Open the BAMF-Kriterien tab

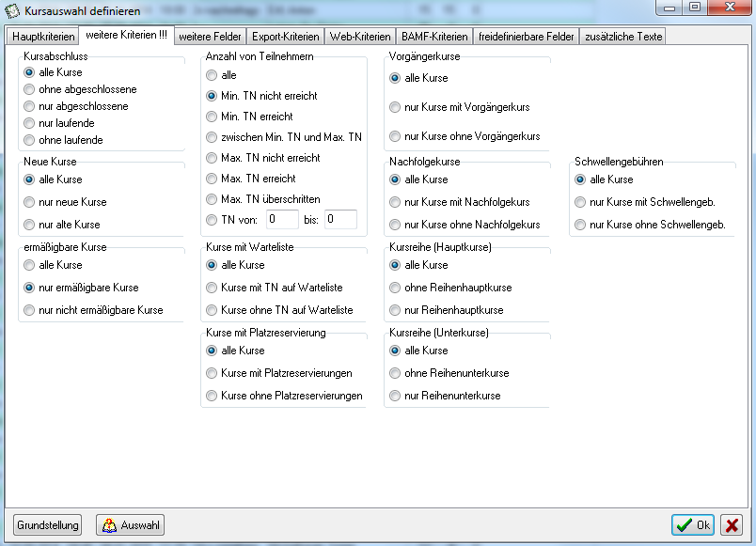coord(434,37)
